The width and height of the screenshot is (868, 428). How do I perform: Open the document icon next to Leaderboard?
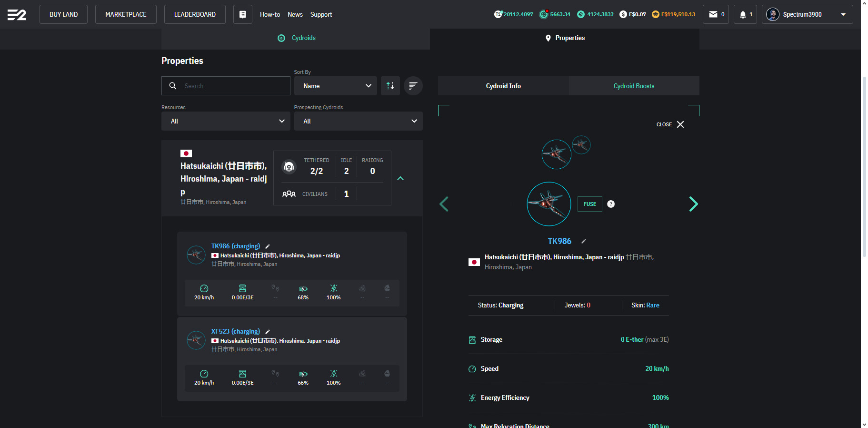(242, 14)
